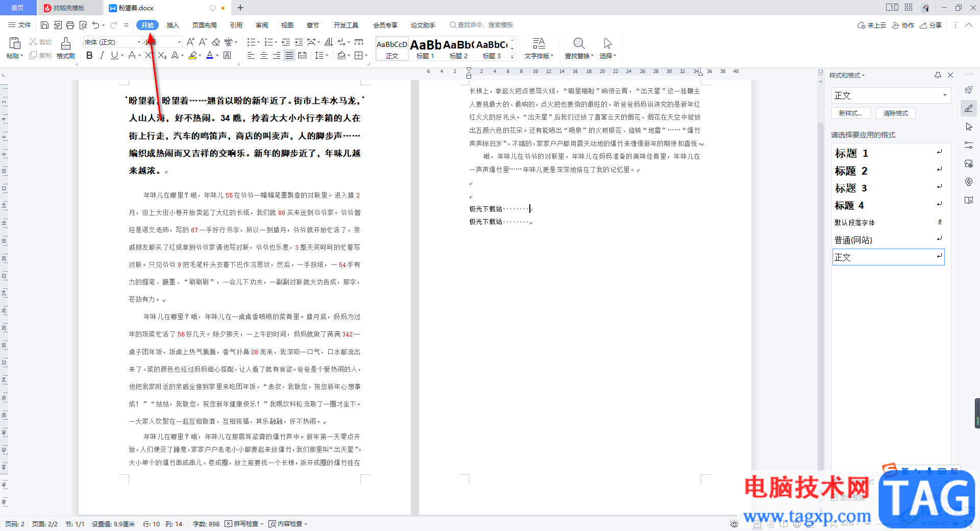The height and width of the screenshot is (531, 980).
Task: Click the pencil styles icon in right sidebar
Action: tap(969, 108)
